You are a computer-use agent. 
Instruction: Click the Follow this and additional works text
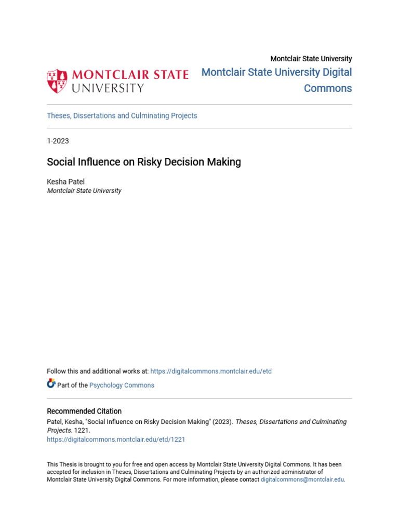pyautogui.click(x=98, y=371)
